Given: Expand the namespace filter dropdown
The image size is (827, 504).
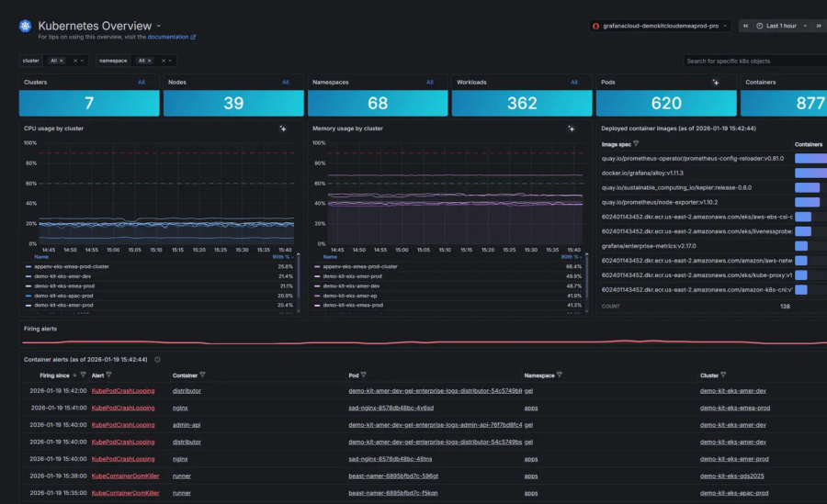Looking at the screenshot, I should (170, 61).
